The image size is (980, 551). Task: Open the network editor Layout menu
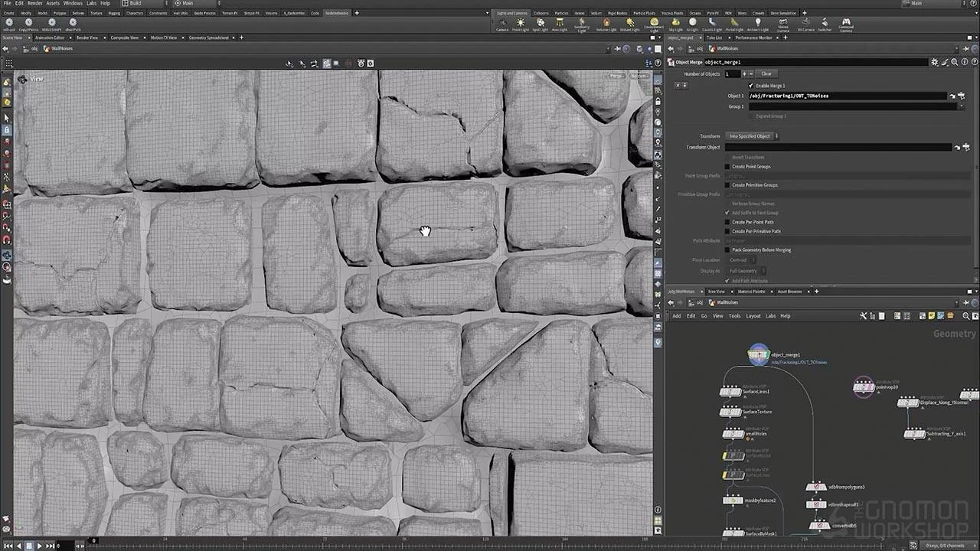[x=753, y=316]
